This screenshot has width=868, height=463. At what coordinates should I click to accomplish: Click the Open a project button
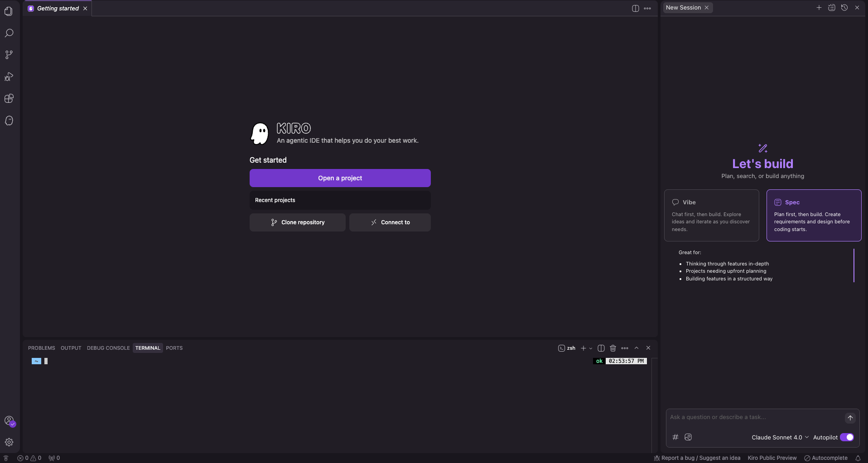point(340,178)
